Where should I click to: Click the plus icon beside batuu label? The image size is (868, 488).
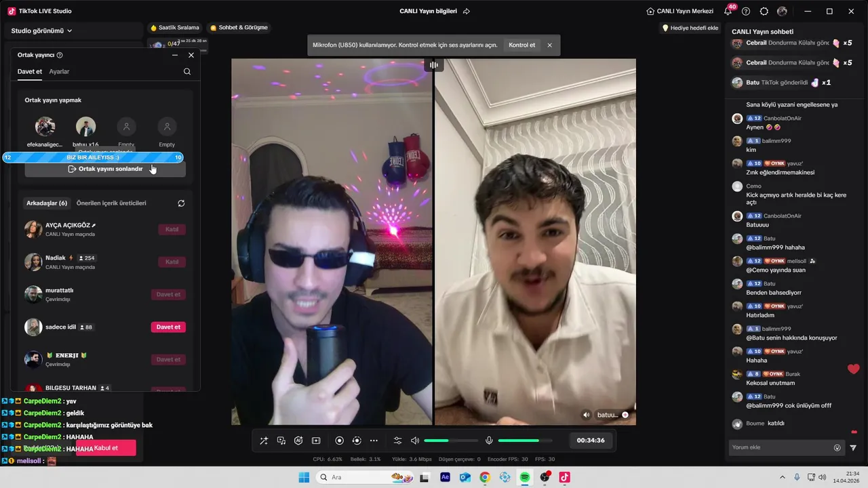625,415
